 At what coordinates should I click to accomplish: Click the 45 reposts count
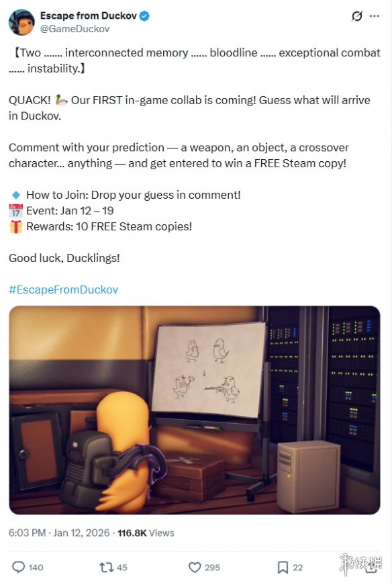tap(122, 568)
